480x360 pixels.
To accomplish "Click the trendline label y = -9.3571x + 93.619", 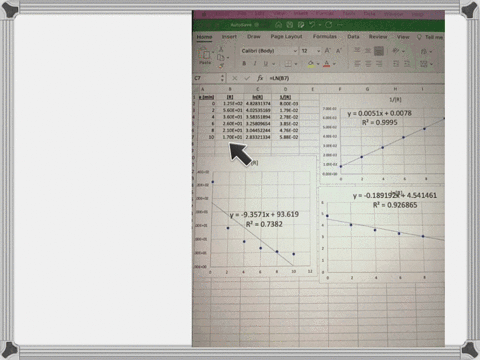I will [x=264, y=214].
